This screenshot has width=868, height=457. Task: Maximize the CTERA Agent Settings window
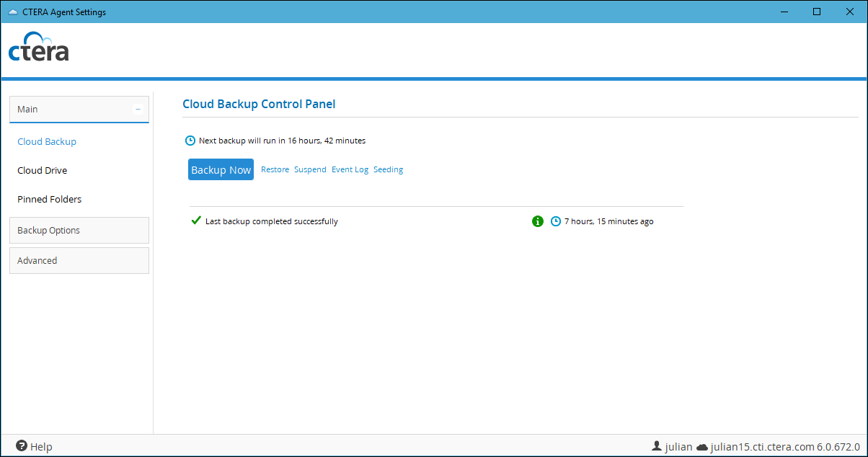817,12
